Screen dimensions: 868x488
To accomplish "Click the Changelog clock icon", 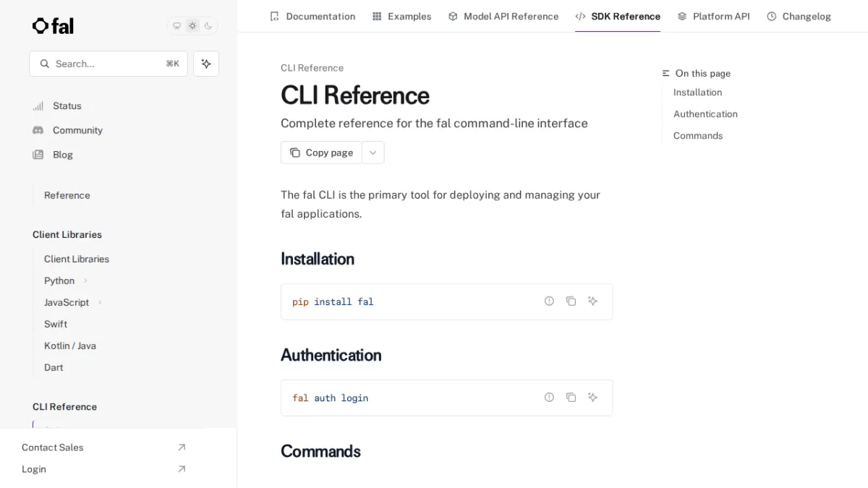I will pos(772,16).
